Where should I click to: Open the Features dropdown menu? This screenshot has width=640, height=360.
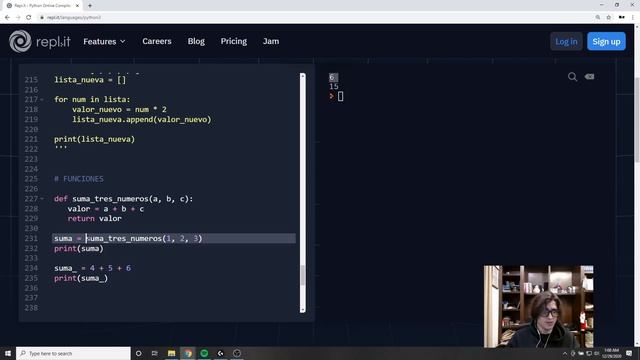pyautogui.click(x=104, y=41)
